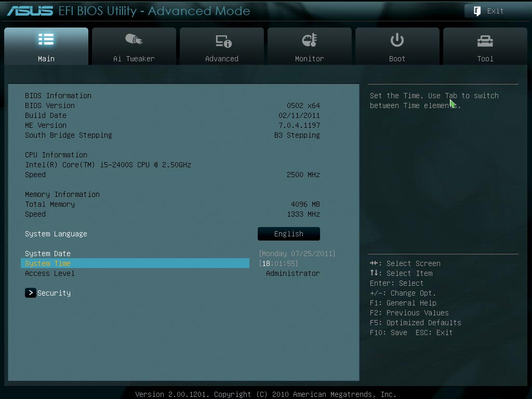
Task: Open the Ai Tweaker tab label
Action: tap(134, 59)
